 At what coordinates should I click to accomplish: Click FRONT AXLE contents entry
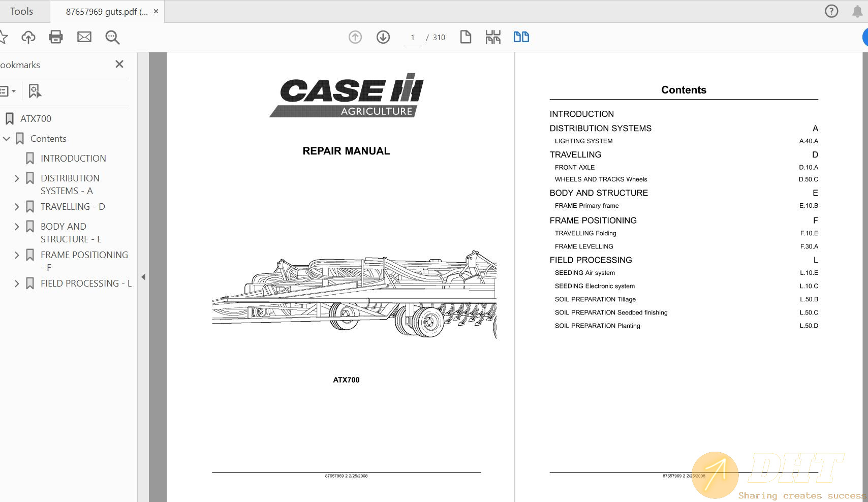(574, 168)
